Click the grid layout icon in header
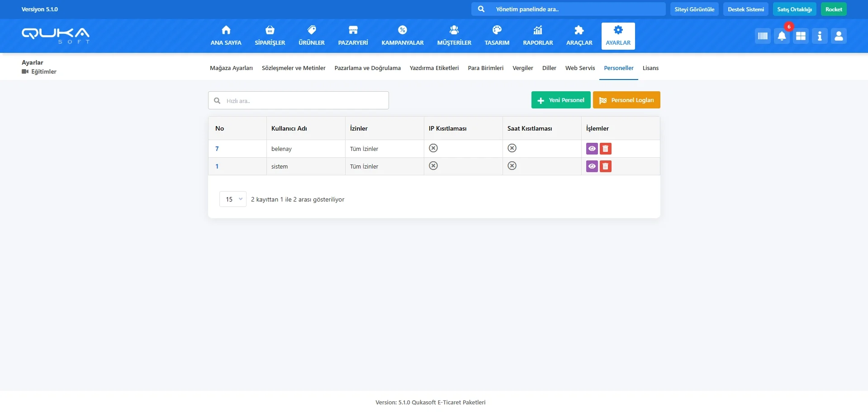The height and width of the screenshot is (413, 868). (801, 36)
